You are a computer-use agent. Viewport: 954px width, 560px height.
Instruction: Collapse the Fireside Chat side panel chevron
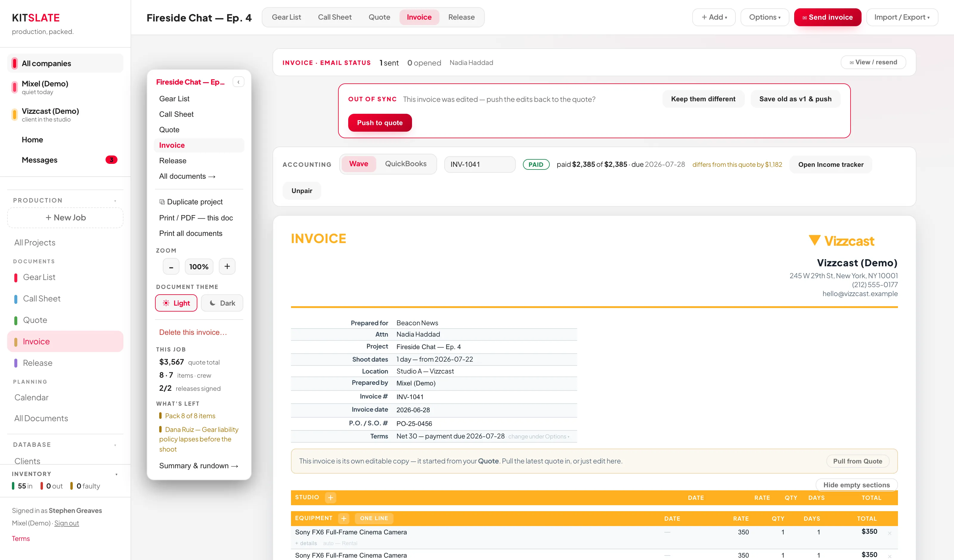tap(238, 82)
